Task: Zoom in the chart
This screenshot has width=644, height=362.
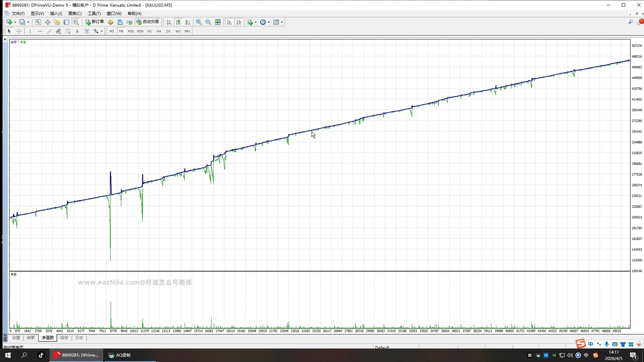Action: click(199, 22)
